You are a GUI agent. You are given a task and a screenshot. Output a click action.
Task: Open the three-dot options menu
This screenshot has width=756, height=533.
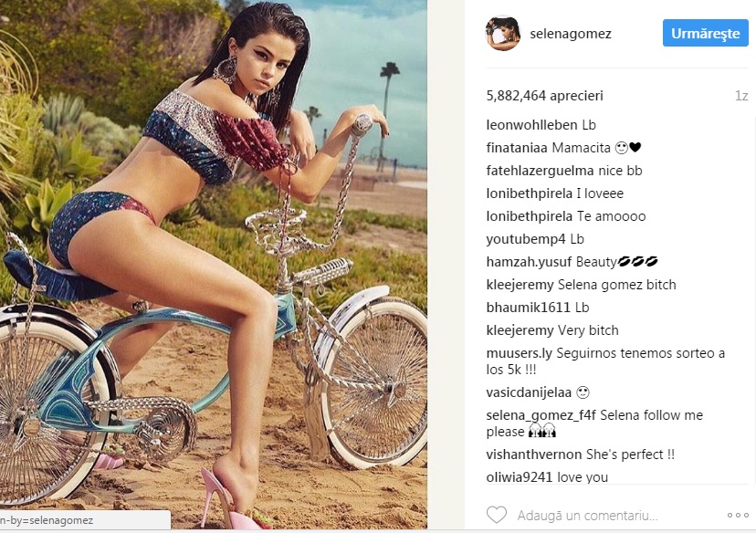(738, 515)
